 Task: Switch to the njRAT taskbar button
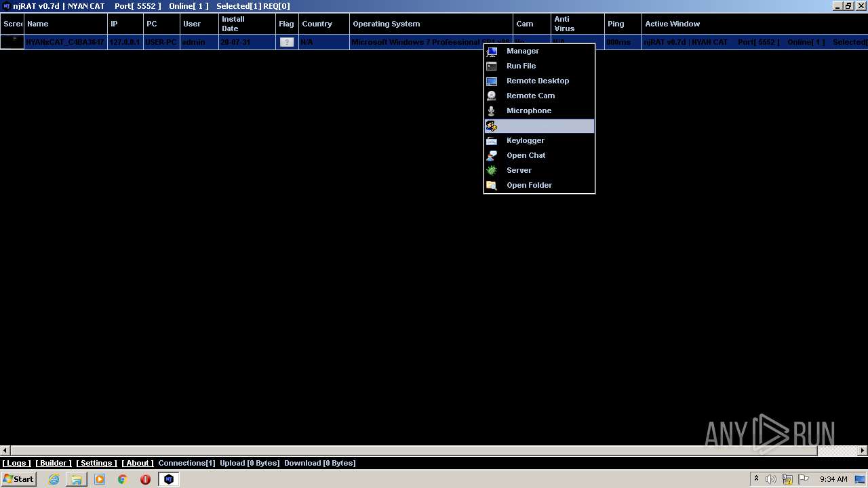point(169,479)
